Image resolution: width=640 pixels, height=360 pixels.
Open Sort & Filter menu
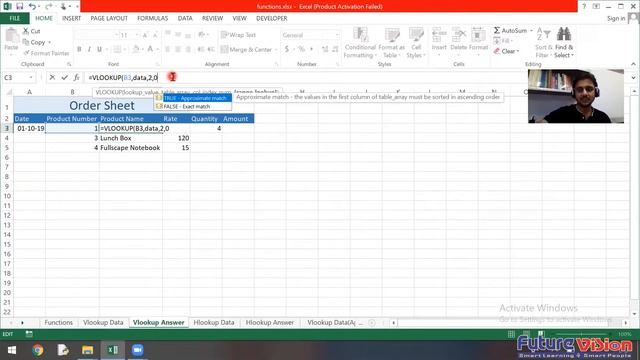[x=544, y=43]
